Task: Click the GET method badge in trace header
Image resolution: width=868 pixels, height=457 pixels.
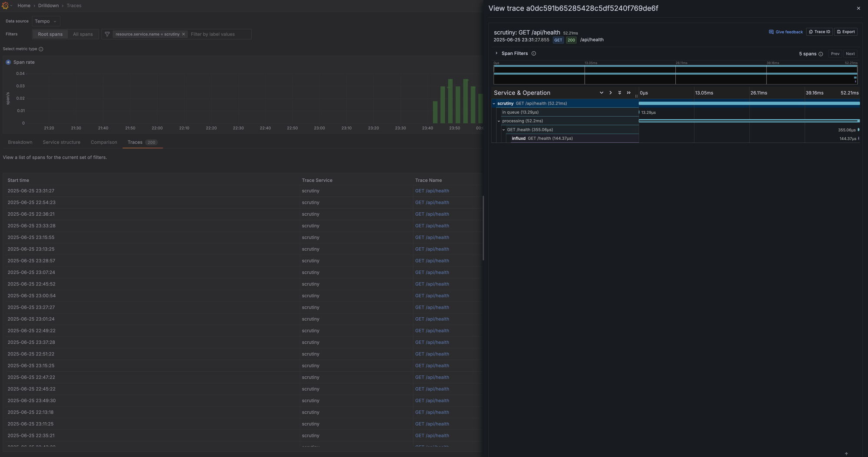Action: [x=558, y=40]
